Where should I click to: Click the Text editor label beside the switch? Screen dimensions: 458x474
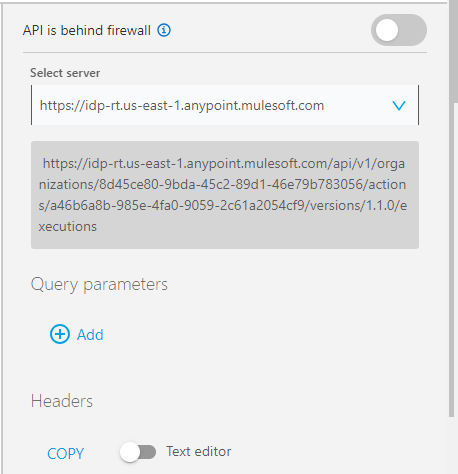[199, 452]
